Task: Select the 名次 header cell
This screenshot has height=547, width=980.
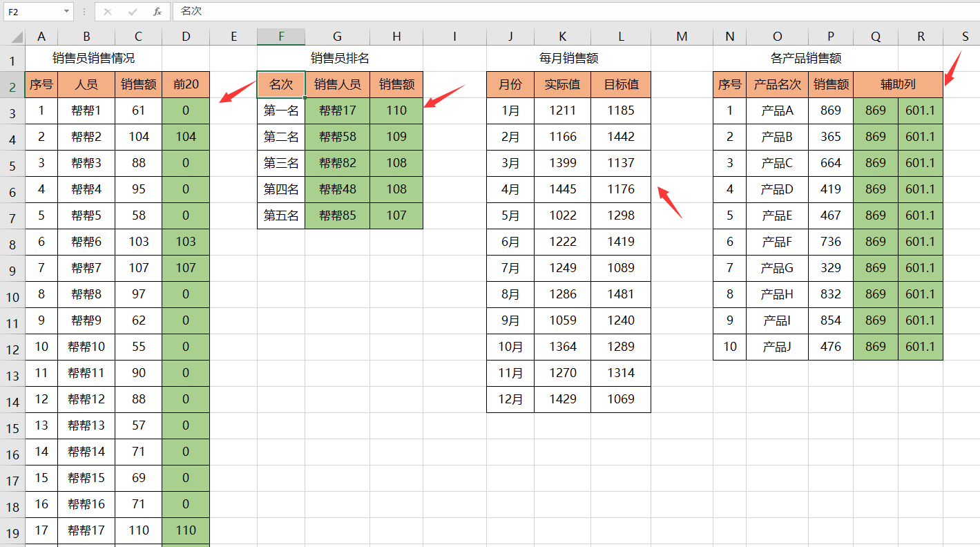Action: pyautogui.click(x=281, y=84)
